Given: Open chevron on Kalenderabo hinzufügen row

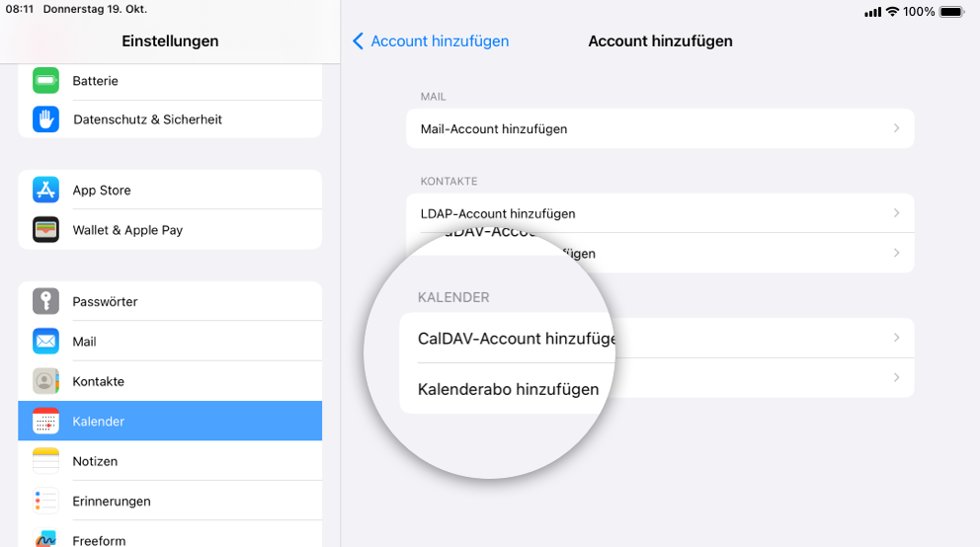Looking at the screenshot, I should point(896,378).
